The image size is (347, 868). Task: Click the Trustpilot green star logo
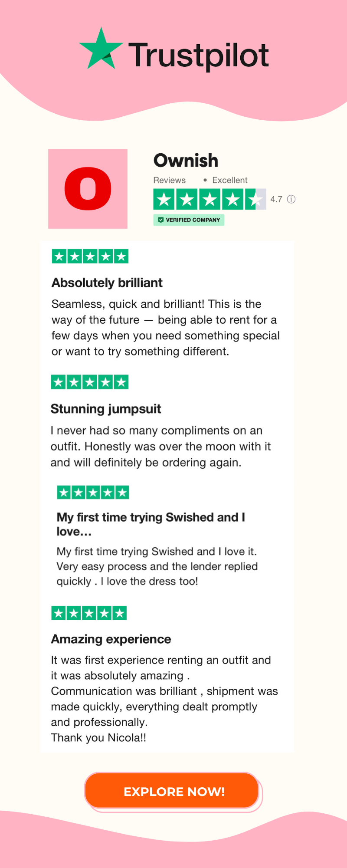[101, 49]
